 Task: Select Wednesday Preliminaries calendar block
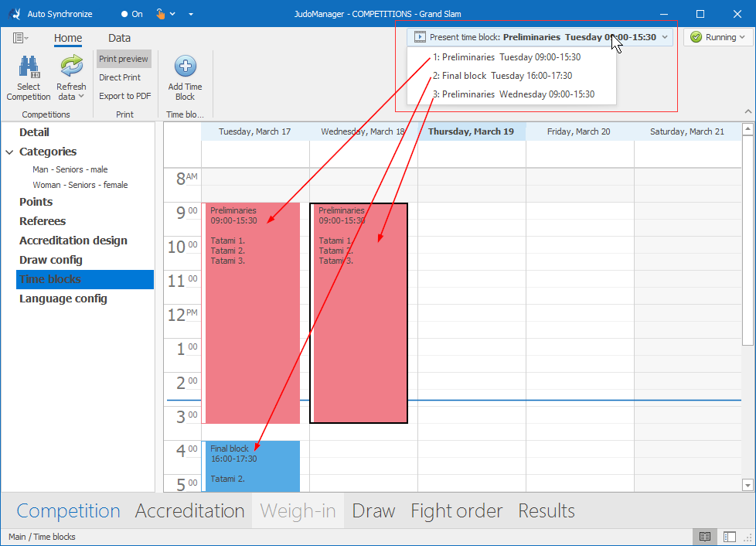[x=359, y=313]
